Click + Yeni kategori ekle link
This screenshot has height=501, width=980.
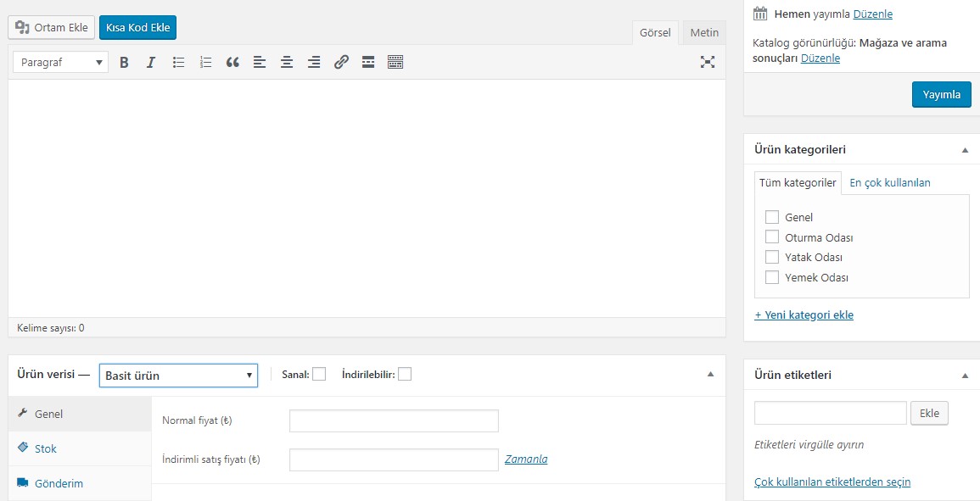pyautogui.click(x=804, y=315)
